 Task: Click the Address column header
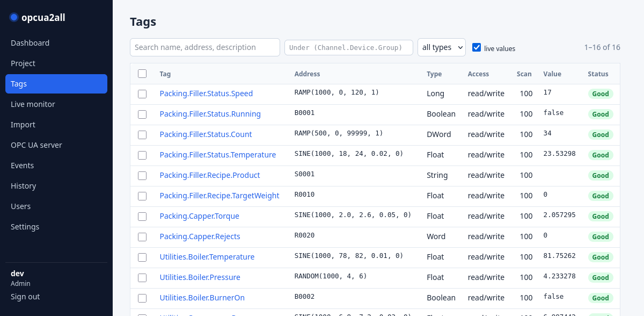click(x=308, y=74)
